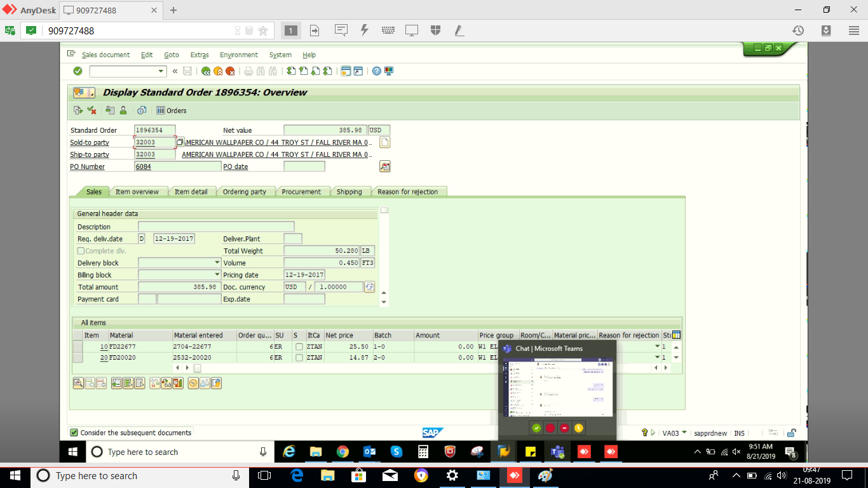Screen dimensions: 868x488
Task: Click the Orders button
Action: point(172,111)
